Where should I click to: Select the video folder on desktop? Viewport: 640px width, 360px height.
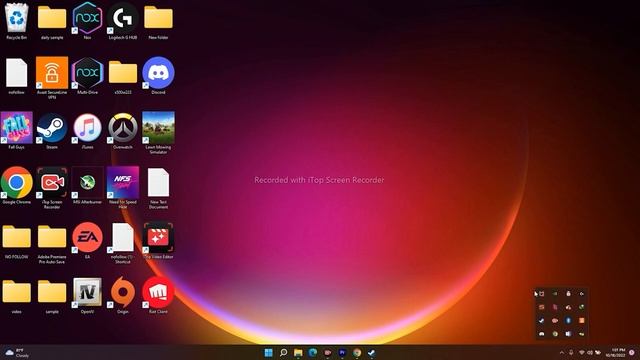click(16, 296)
